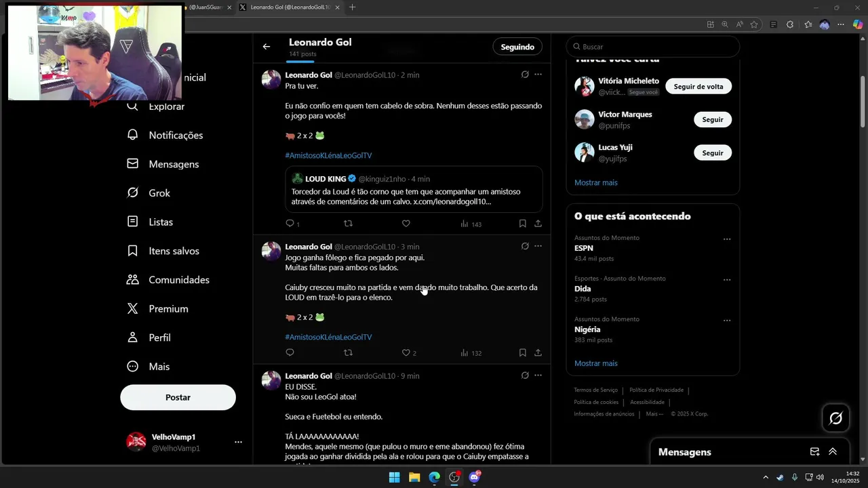Click Mostrar mais under follow suggestions
Image resolution: width=868 pixels, height=488 pixels.
[596, 182]
